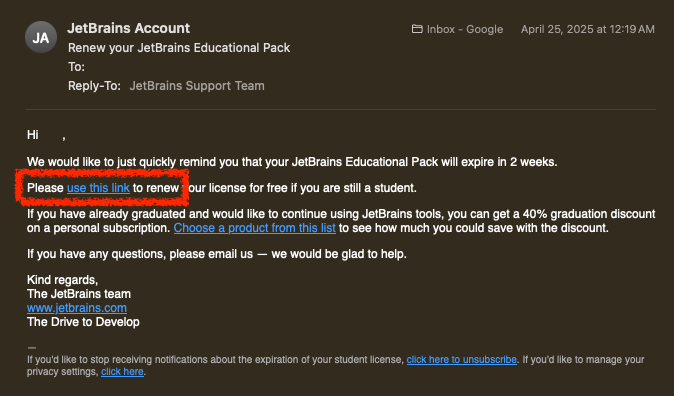Image resolution: width=674 pixels, height=396 pixels.
Task: Click the Inbox folder icon
Action: point(417,29)
